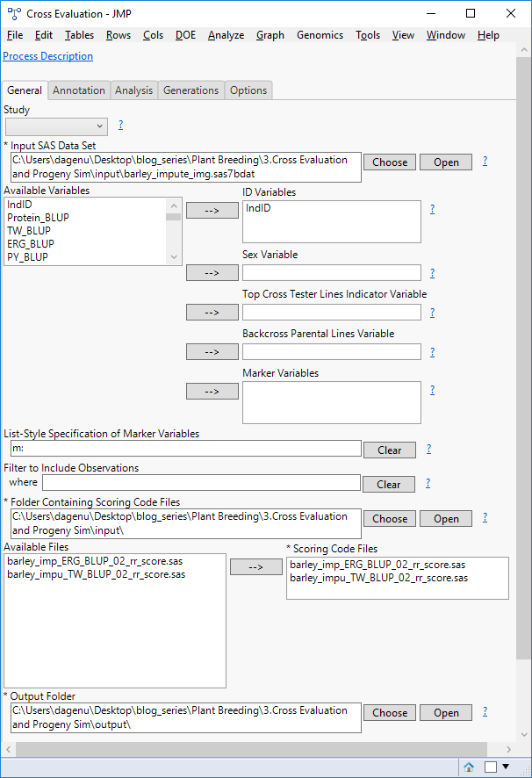The image size is (532, 778).
Task: Toggle the status bar window checkbox
Action: [x=491, y=767]
